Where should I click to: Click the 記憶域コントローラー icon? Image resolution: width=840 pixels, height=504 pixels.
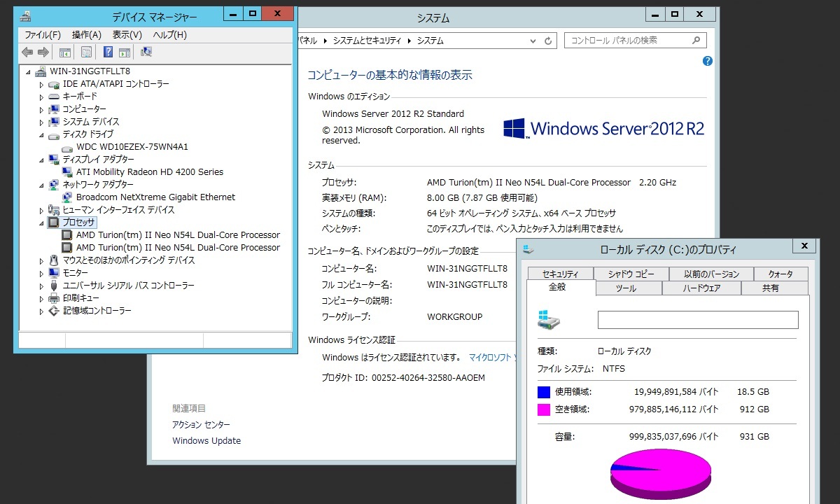coord(54,311)
